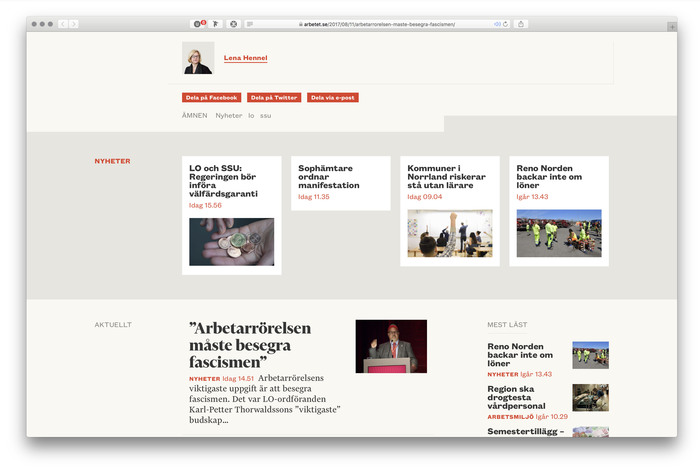Viewport: 700px width, 469px height.
Task: Open the Reader view icon in address bar
Action: pos(250,24)
